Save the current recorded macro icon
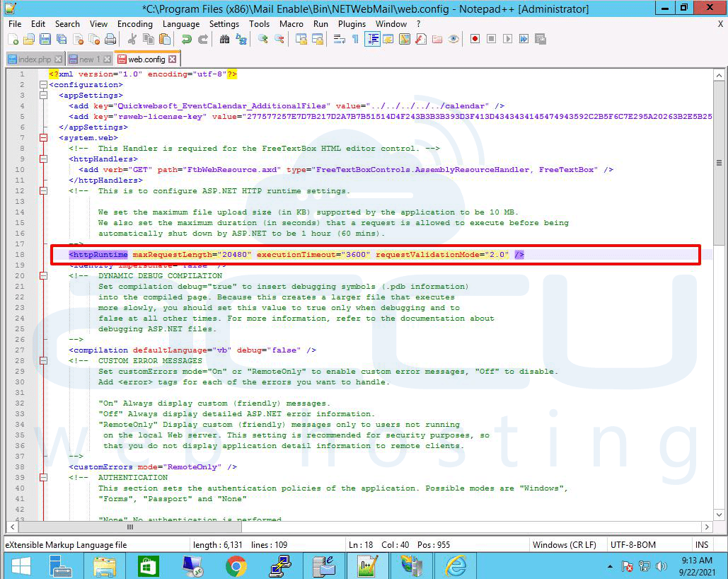This screenshot has width=728, height=579. [x=541, y=39]
